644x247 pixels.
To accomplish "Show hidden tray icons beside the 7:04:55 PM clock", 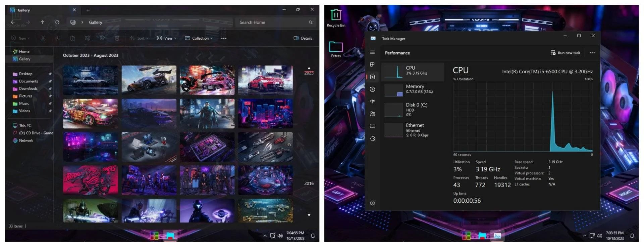I will tap(265, 236).
